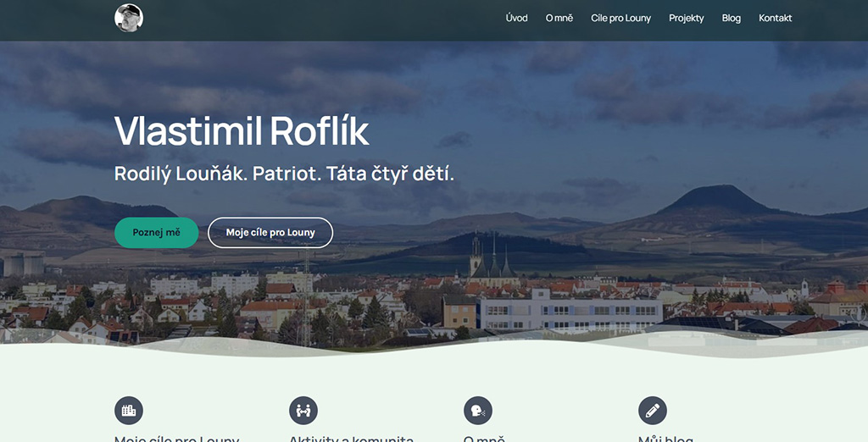868x442 pixels.
Task: Click the Vlastimil Roflík main title
Action: click(x=242, y=130)
